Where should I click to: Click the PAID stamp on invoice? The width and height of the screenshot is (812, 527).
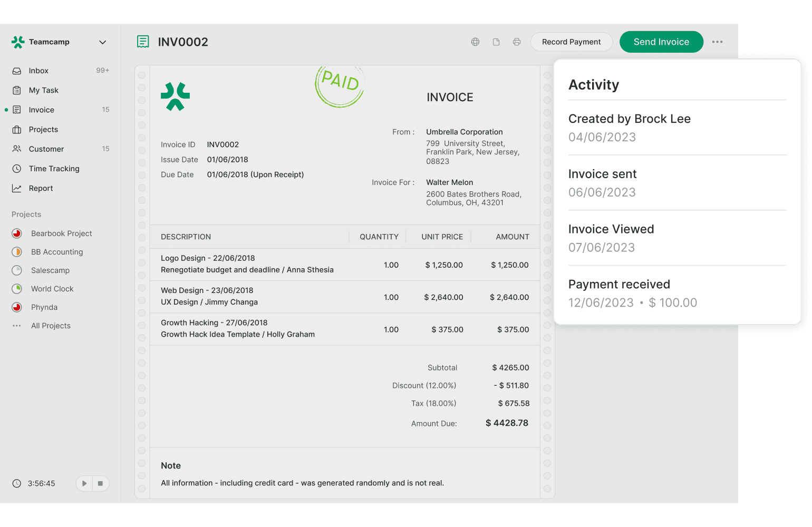pos(340,85)
